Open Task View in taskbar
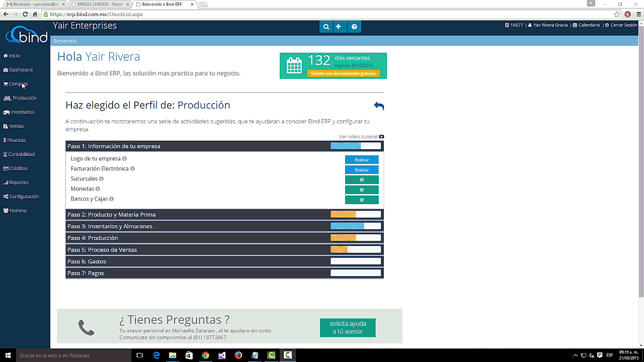 pyautogui.click(x=140, y=355)
